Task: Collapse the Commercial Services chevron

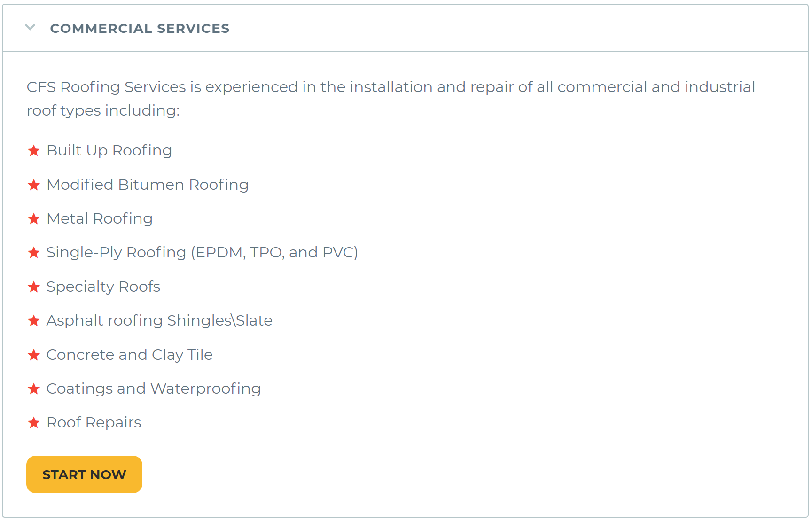Action: (x=30, y=27)
